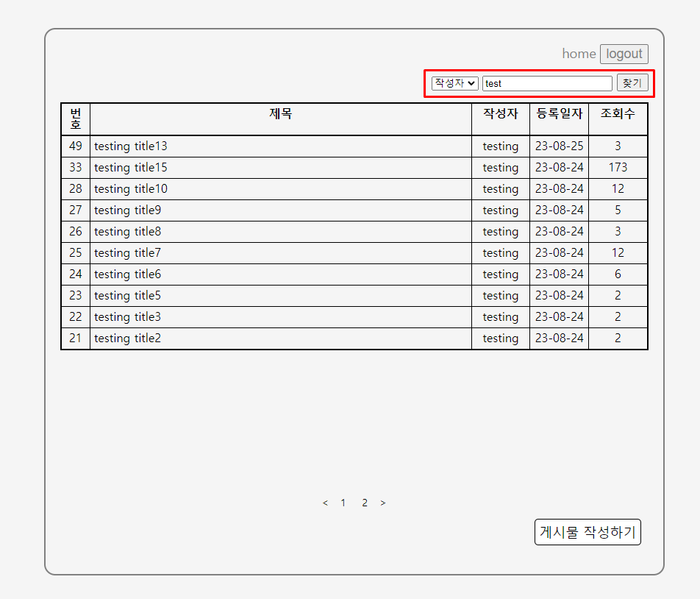This screenshot has width=700, height=599.
Task: Open the 작성자 search type dropdown
Action: [455, 83]
